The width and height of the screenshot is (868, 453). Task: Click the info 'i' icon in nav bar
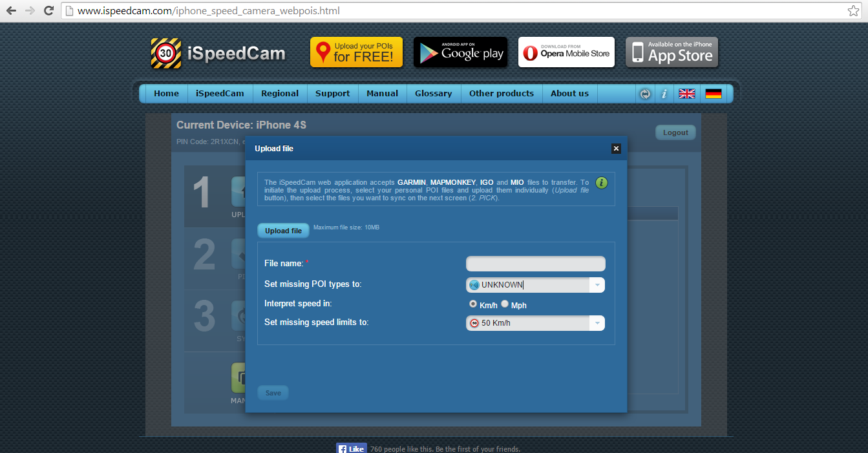click(x=664, y=94)
